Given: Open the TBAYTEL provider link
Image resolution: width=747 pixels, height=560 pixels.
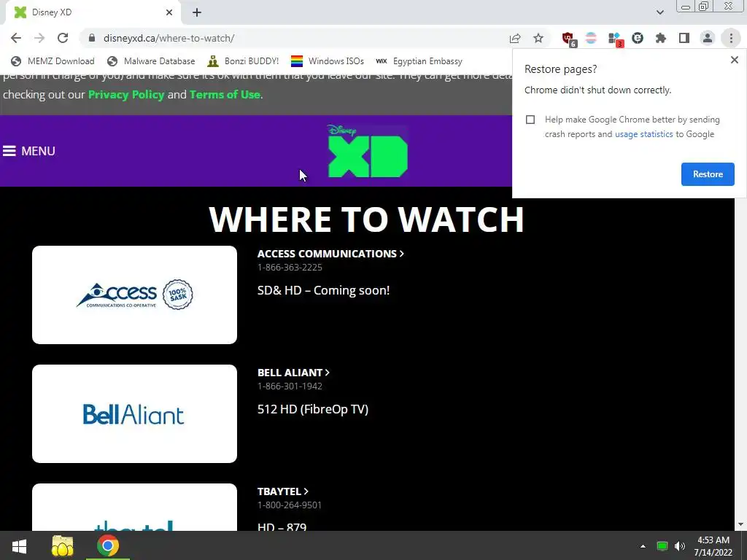Looking at the screenshot, I should tap(283, 491).
